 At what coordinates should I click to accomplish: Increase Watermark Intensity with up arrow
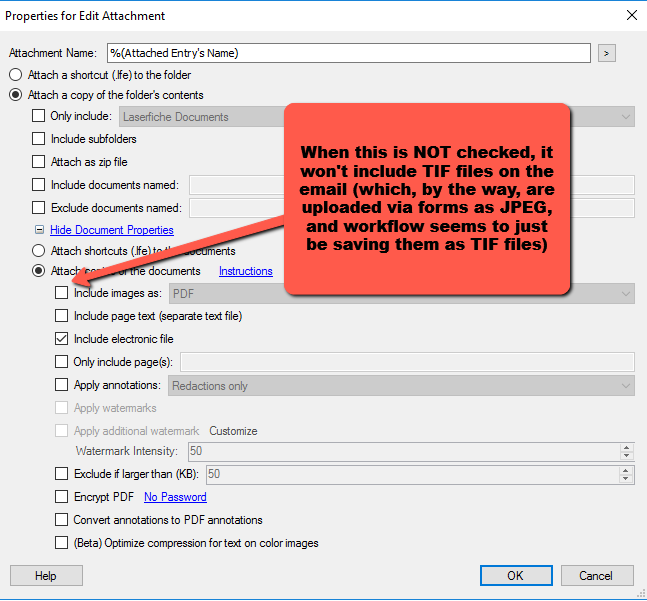coord(626,448)
